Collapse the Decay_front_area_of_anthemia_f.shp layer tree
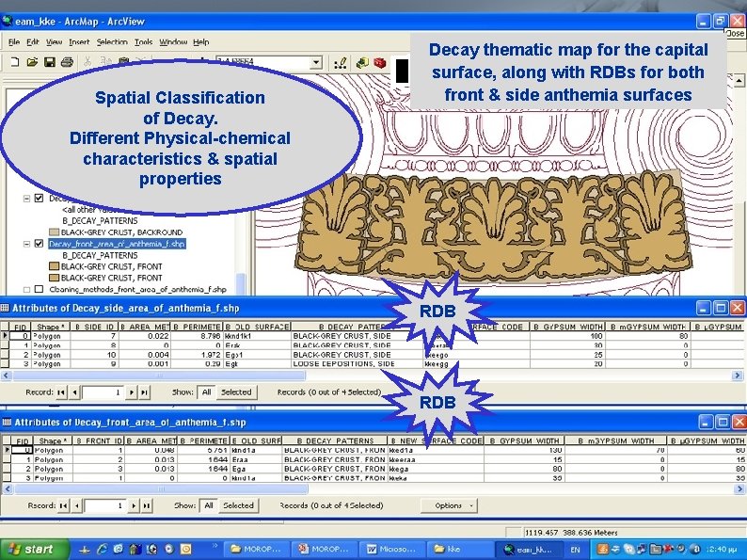This screenshot has width=747, height=560. [27, 244]
